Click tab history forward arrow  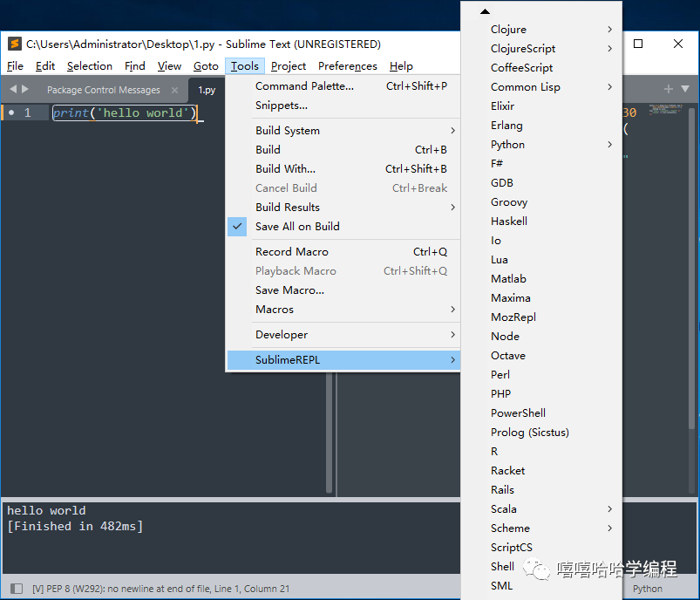(25, 89)
